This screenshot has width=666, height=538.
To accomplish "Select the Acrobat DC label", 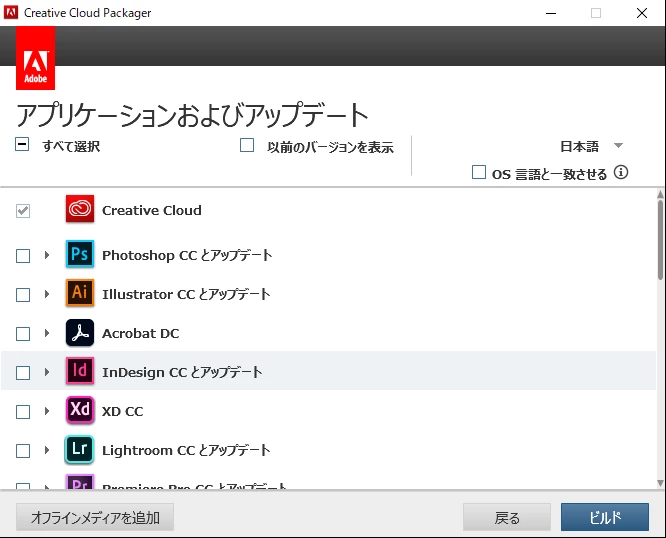I will pyautogui.click(x=141, y=333).
